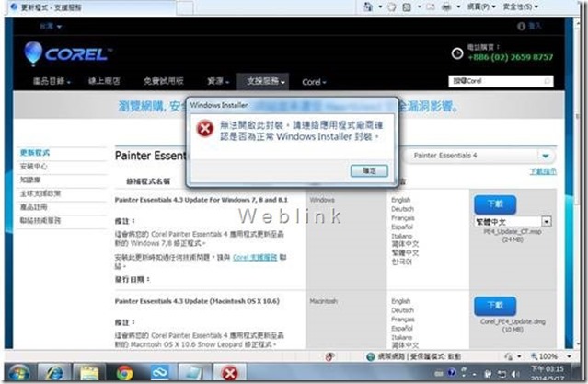Click the volume speaker tray icon
This screenshot has width=588, height=384.
click(x=515, y=374)
